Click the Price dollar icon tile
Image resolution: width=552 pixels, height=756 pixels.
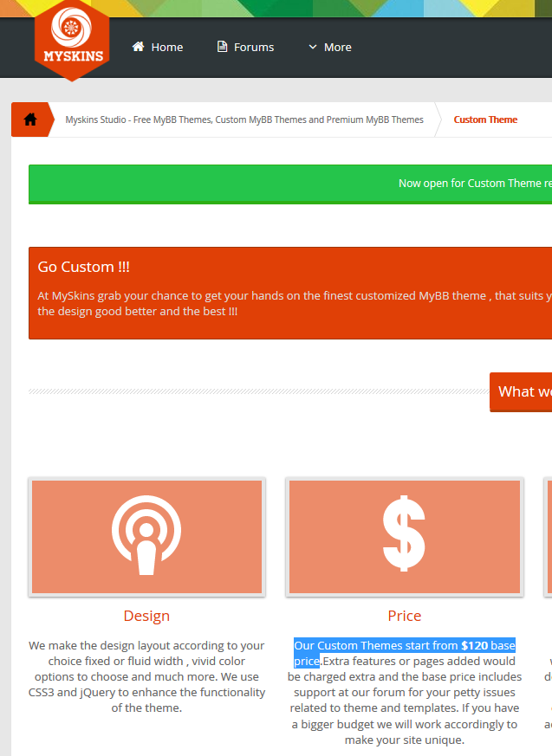click(x=405, y=537)
